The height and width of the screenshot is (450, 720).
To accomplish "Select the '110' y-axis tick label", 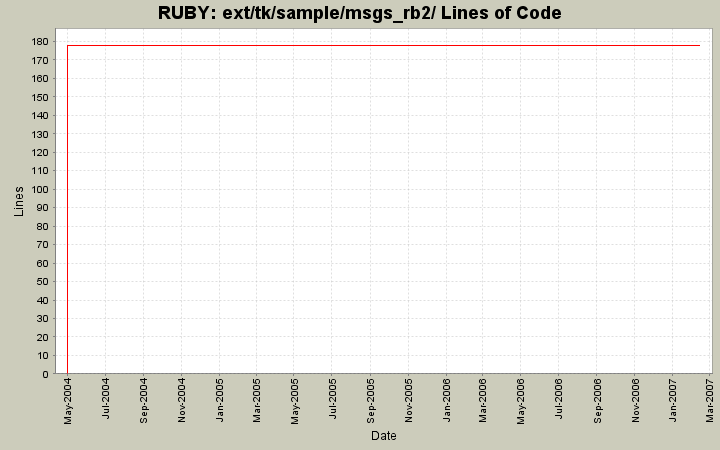I will (40, 171).
